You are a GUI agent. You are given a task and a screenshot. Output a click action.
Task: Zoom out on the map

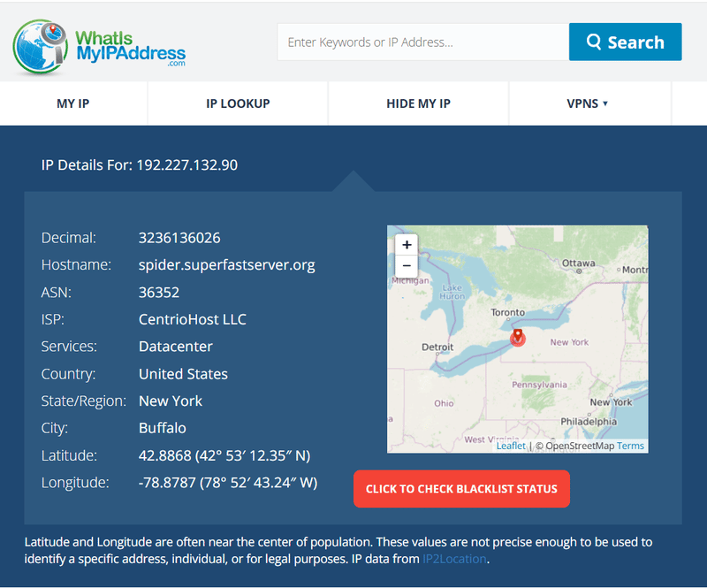pos(407,266)
